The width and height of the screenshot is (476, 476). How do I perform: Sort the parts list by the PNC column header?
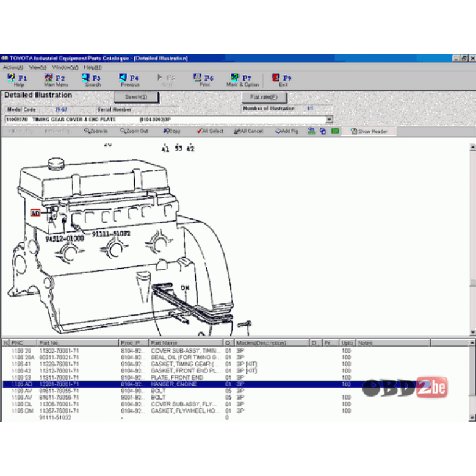[x=23, y=343]
